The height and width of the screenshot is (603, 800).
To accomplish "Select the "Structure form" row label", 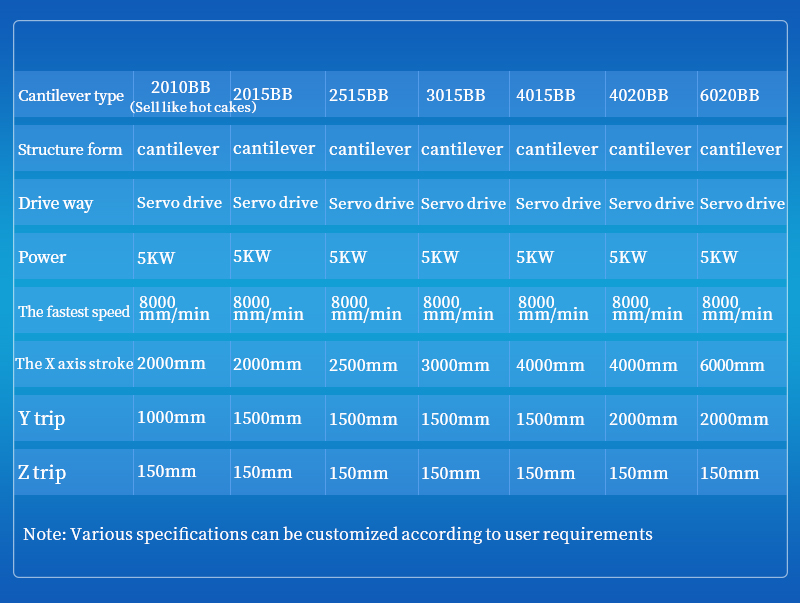I will 70,149.
